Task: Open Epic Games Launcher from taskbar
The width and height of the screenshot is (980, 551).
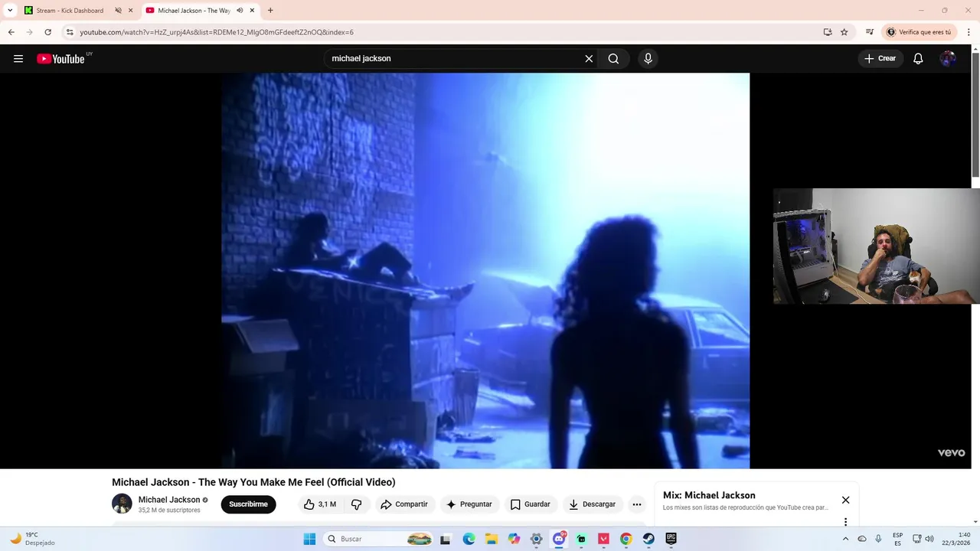Action: point(671,539)
